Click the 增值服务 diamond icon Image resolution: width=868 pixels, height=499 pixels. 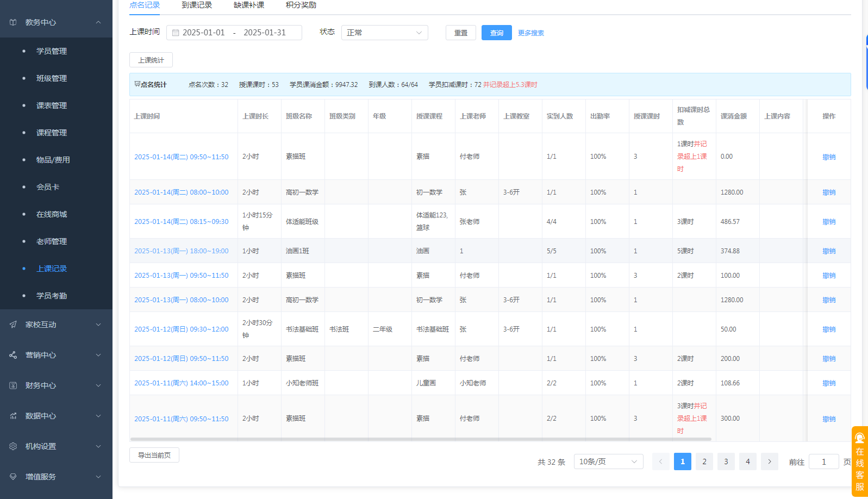[13, 477]
